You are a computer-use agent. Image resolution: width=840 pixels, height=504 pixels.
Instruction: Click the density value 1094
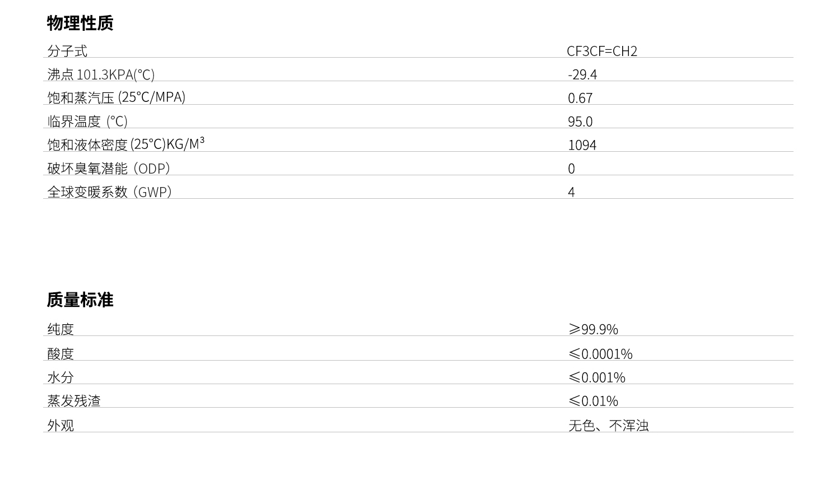582,145
